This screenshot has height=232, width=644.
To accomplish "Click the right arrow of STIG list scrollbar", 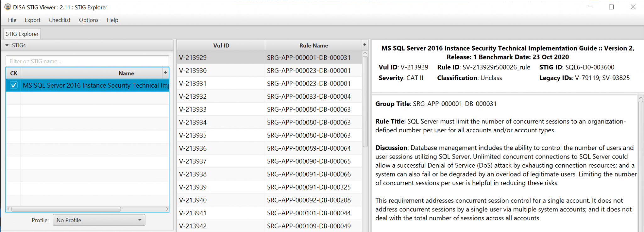I will point(167,209).
